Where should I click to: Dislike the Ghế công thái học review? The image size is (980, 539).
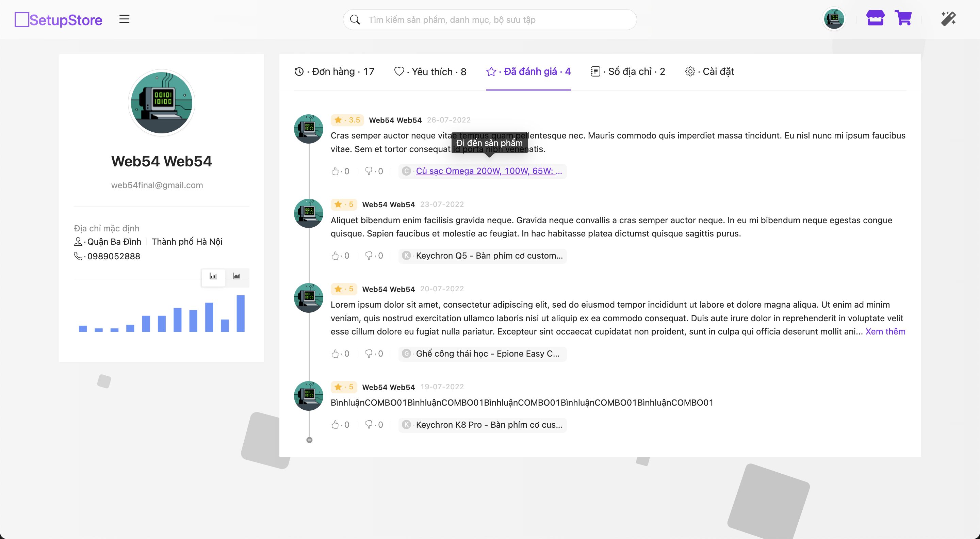tap(369, 354)
